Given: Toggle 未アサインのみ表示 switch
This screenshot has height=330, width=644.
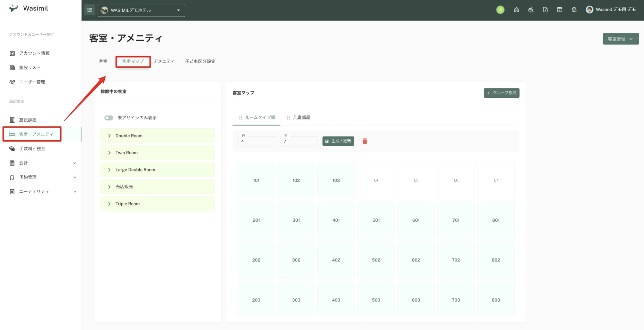Looking at the screenshot, I should 109,118.
